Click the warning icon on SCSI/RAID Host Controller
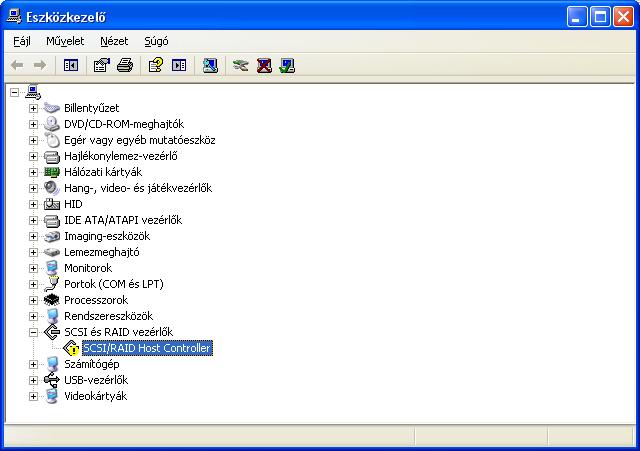640x451 pixels. [71, 348]
